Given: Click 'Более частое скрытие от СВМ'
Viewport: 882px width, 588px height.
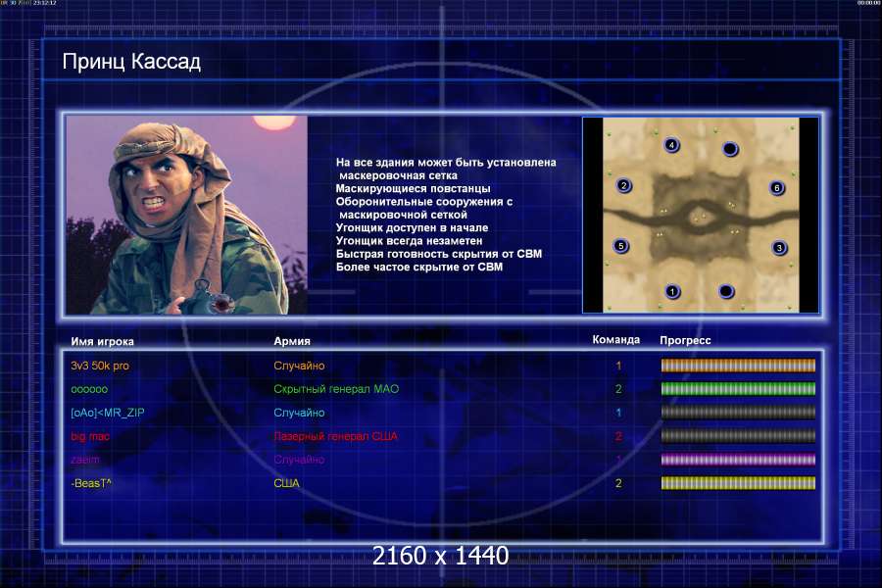Looking at the screenshot, I should [419, 267].
